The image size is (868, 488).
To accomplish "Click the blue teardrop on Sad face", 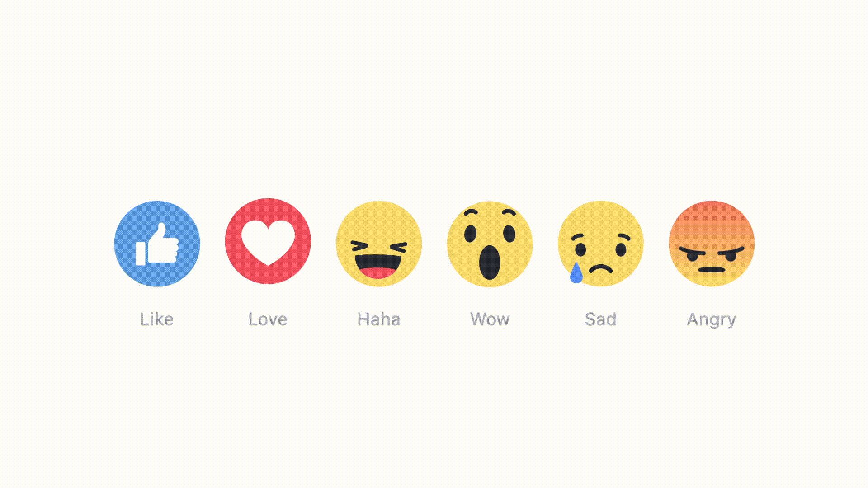I will pyautogui.click(x=576, y=273).
